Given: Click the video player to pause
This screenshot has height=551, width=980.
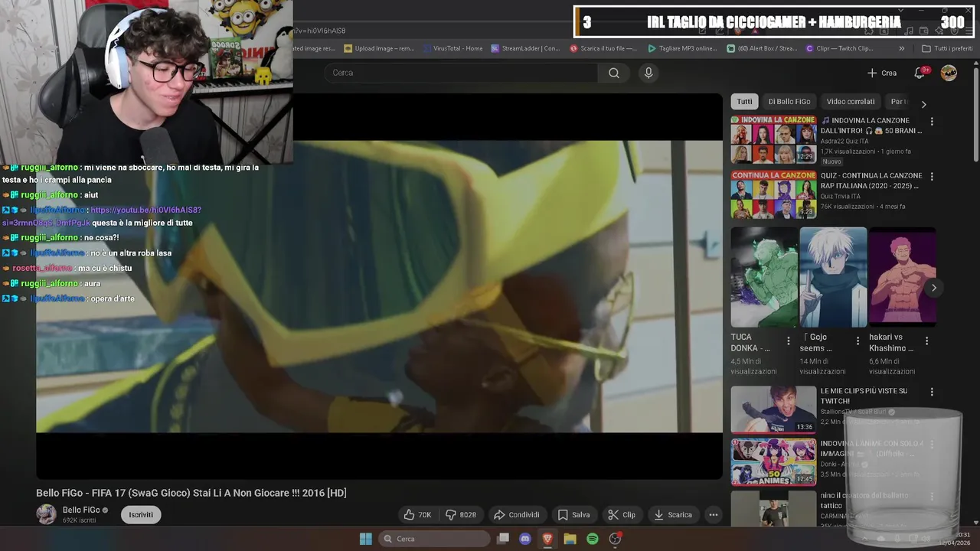Looking at the screenshot, I should [379, 286].
